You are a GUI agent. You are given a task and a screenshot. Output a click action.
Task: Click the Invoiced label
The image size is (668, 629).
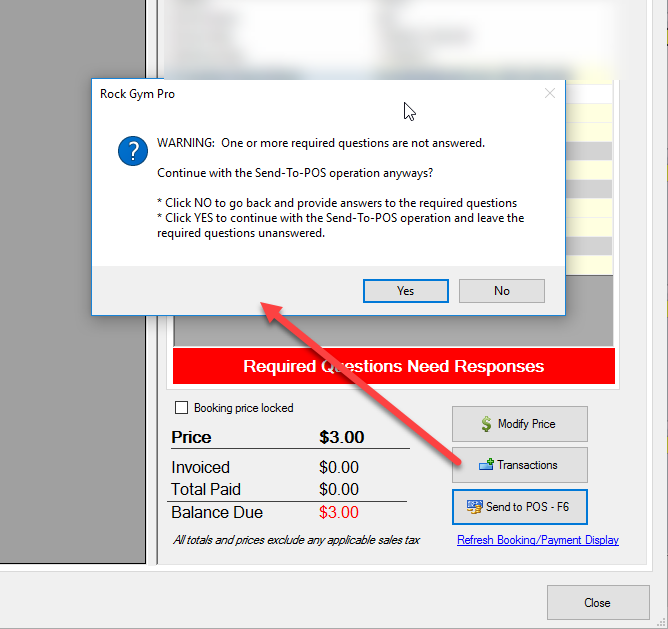(200, 467)
